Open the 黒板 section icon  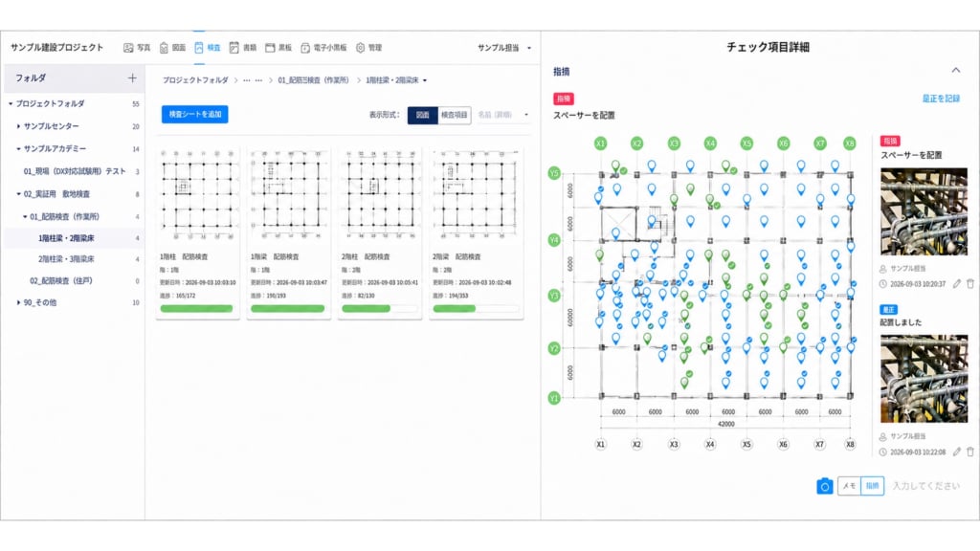coord(270,48)
